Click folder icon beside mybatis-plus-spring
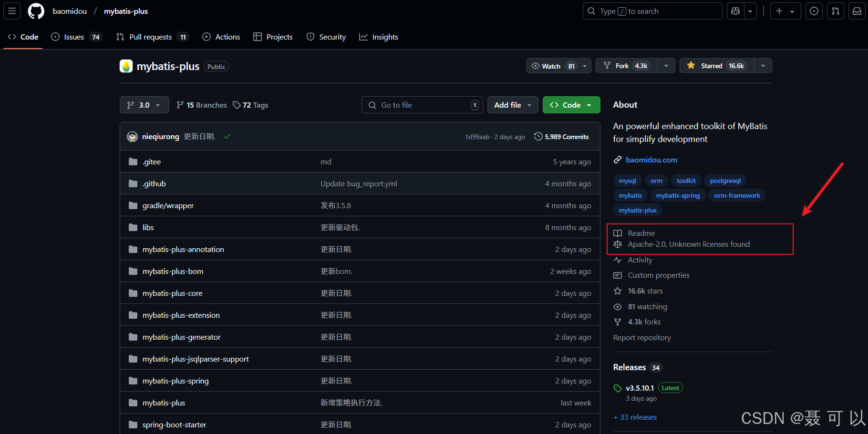 [x=133, y=381]
